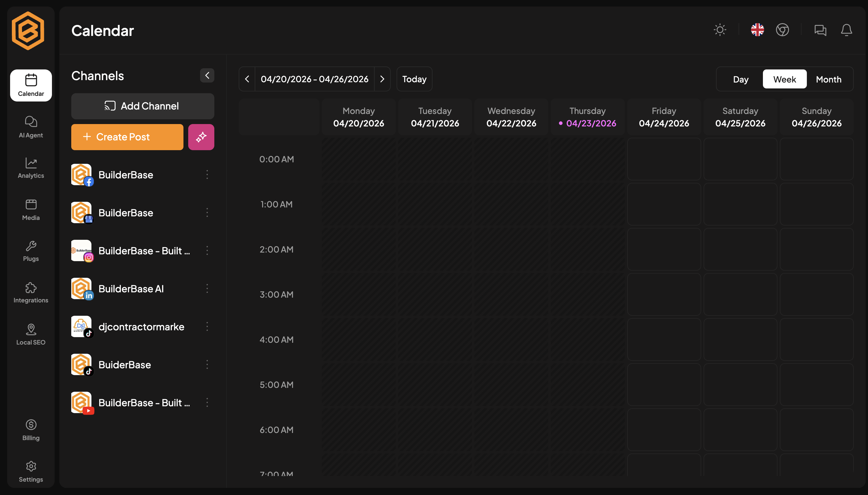Go to the Analytics sidebar section

coord(31,168)
